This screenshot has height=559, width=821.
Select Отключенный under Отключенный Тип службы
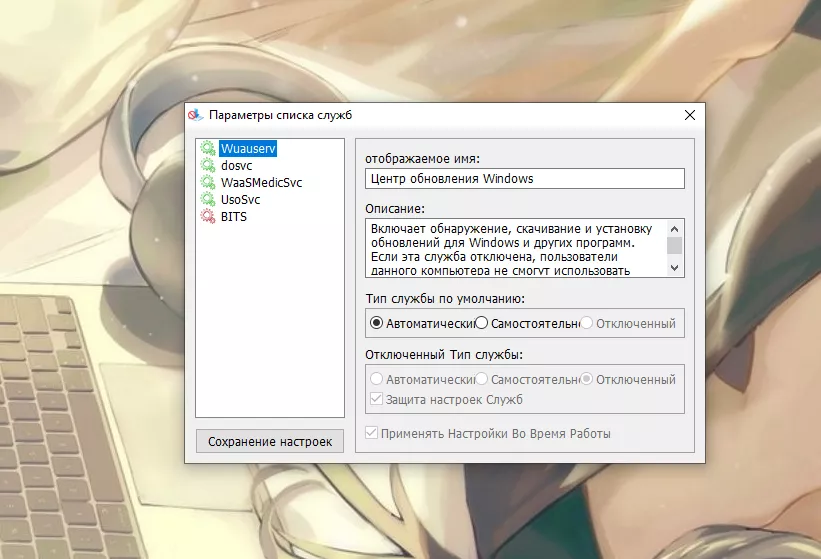point(587,379)
